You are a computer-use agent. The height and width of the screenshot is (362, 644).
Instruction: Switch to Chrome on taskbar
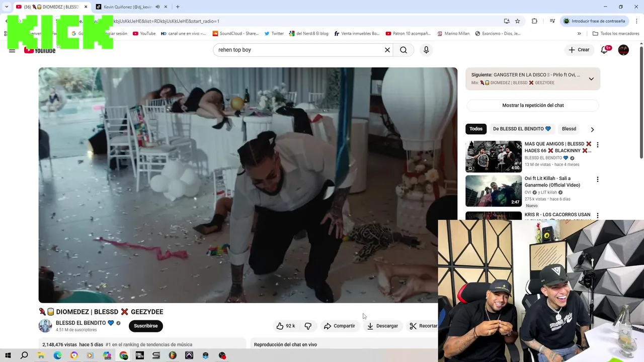(123, 355)
